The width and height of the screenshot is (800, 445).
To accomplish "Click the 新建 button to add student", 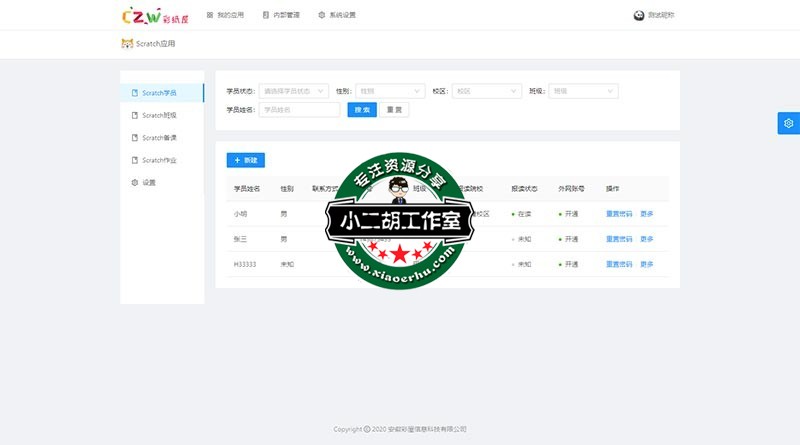I will tap(246, 160).
